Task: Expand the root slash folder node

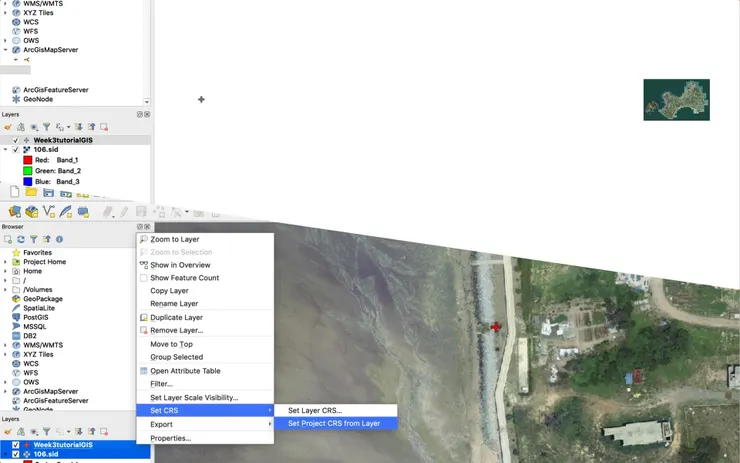Action: (x=6, y=280)
